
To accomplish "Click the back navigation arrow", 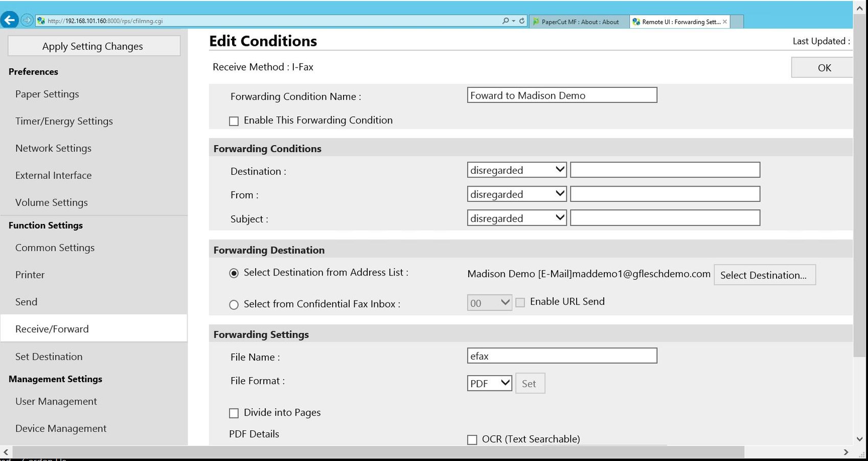I will point(9,20).
